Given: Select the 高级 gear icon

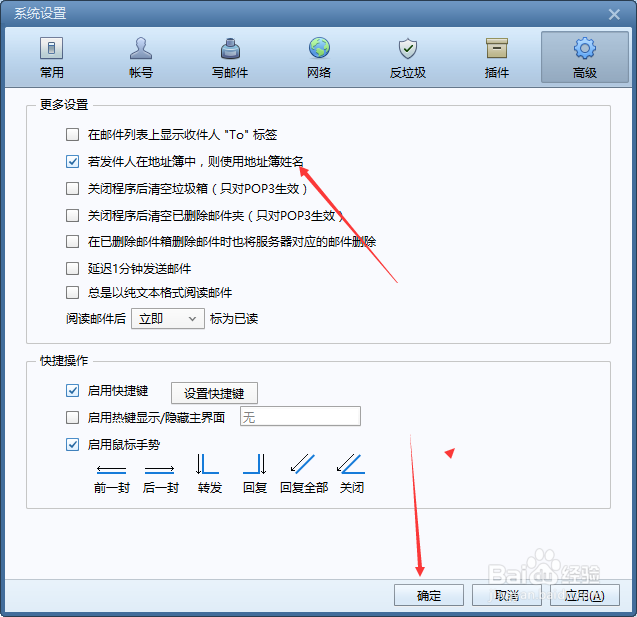Looking at the screenshot, I should pos(585,48).
